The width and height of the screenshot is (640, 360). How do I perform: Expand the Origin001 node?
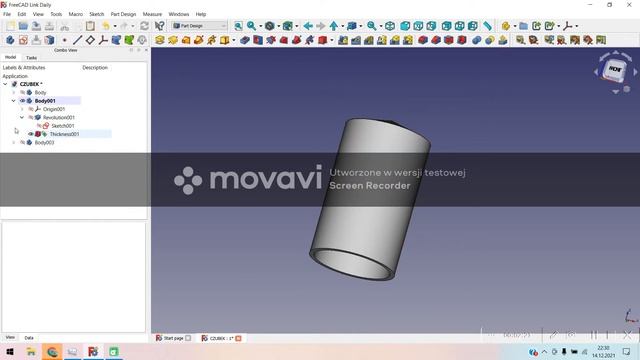pyautogui.click(x=22, y=109)
